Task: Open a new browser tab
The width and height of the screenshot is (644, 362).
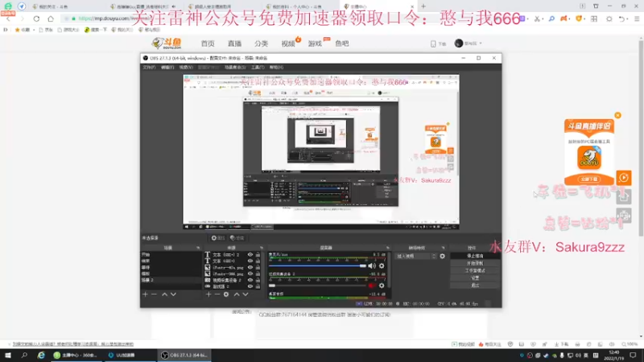Action: pos(423,6)
